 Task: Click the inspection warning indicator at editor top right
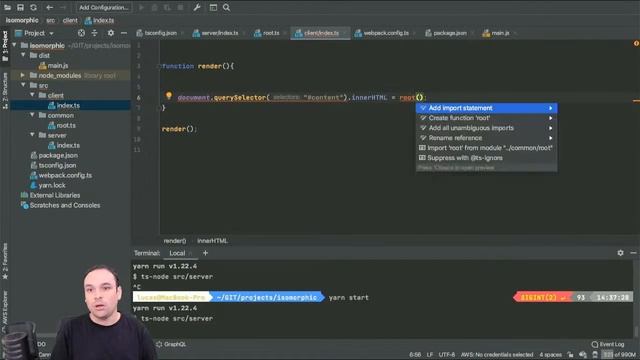click(636, 43)
